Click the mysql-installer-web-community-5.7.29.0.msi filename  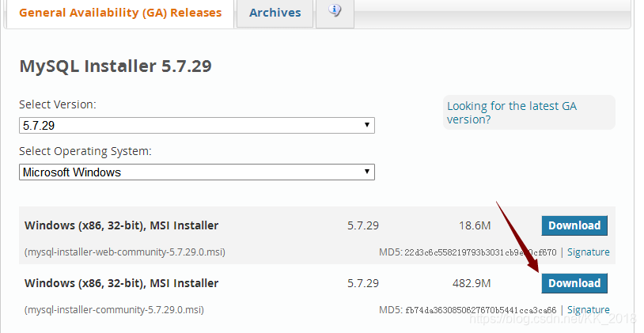point(125,252)
